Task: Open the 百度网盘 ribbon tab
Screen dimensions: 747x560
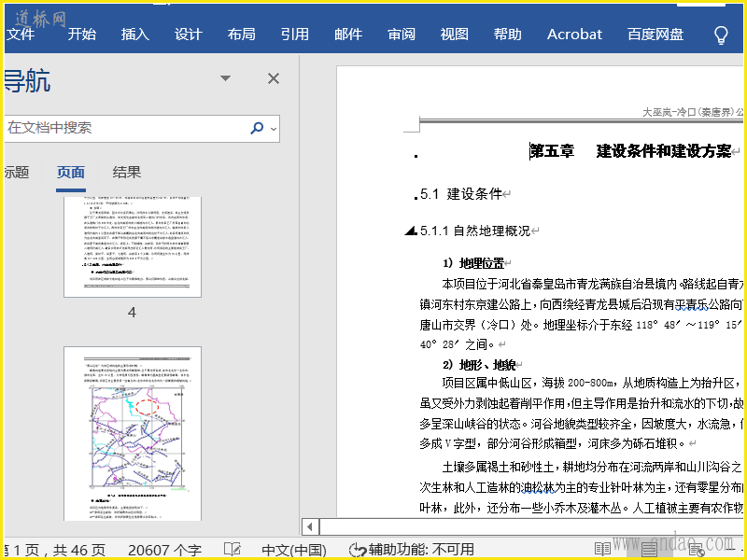Action: [x=655, y=35]
